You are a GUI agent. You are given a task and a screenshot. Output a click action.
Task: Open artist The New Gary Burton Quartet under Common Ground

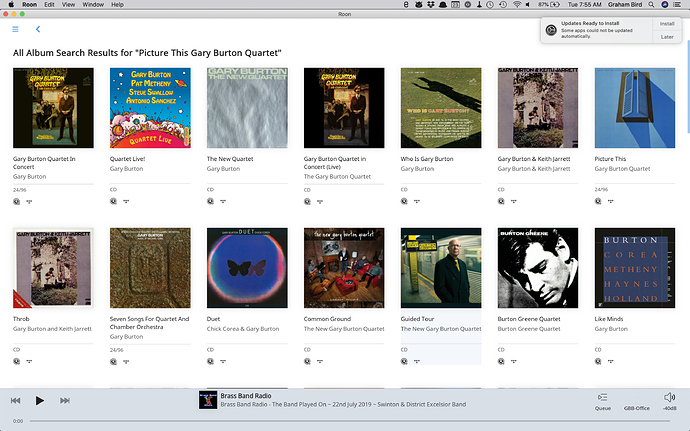point(344,329)
